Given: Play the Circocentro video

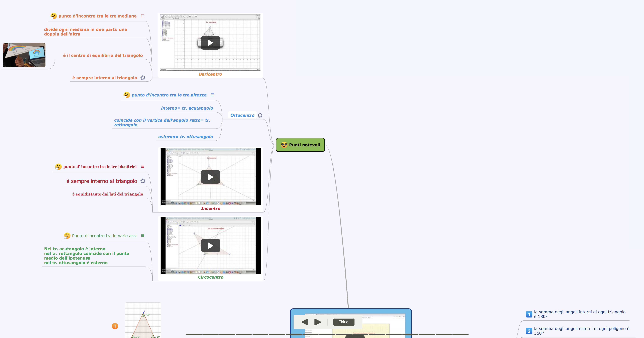Looking at the screenshot, I should coord(211,246).
